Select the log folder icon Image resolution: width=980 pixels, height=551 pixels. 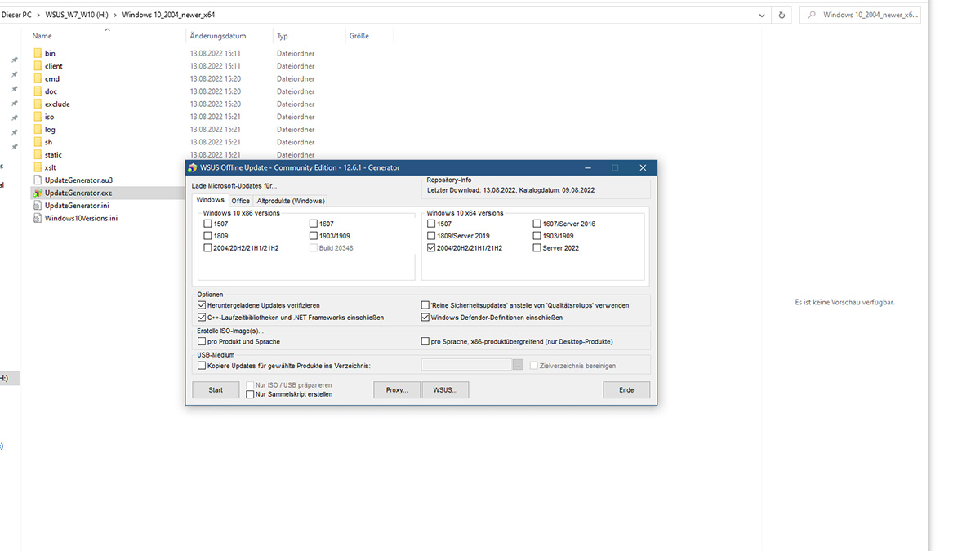click(x=38, y=129)
